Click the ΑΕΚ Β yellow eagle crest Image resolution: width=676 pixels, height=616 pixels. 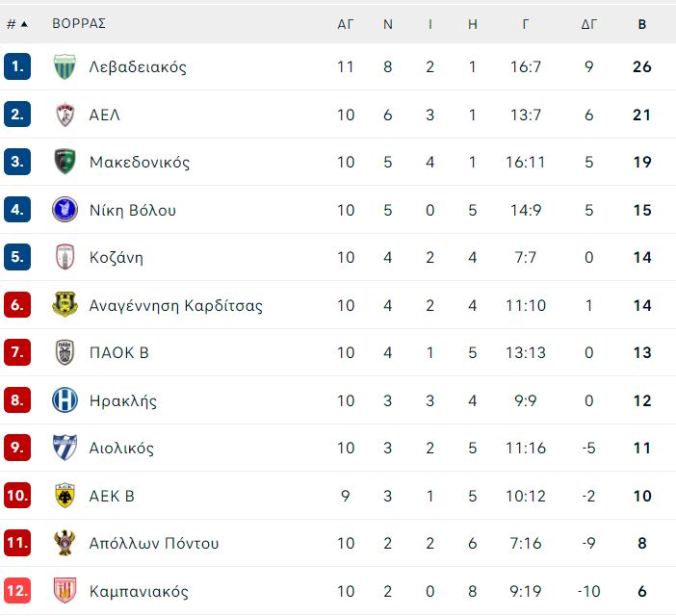[65, 496]
